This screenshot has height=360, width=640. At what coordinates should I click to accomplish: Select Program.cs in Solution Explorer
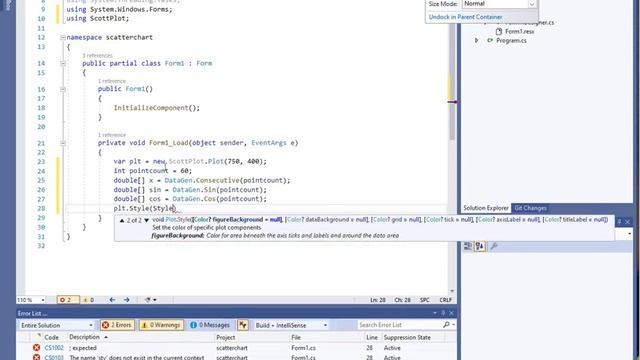(511, 40)
